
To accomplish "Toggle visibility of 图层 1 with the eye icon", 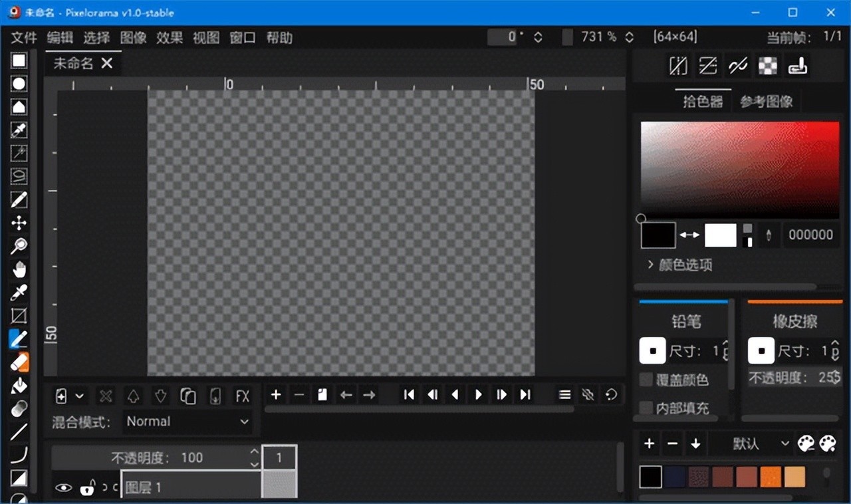I will click(x=63, y=488).
